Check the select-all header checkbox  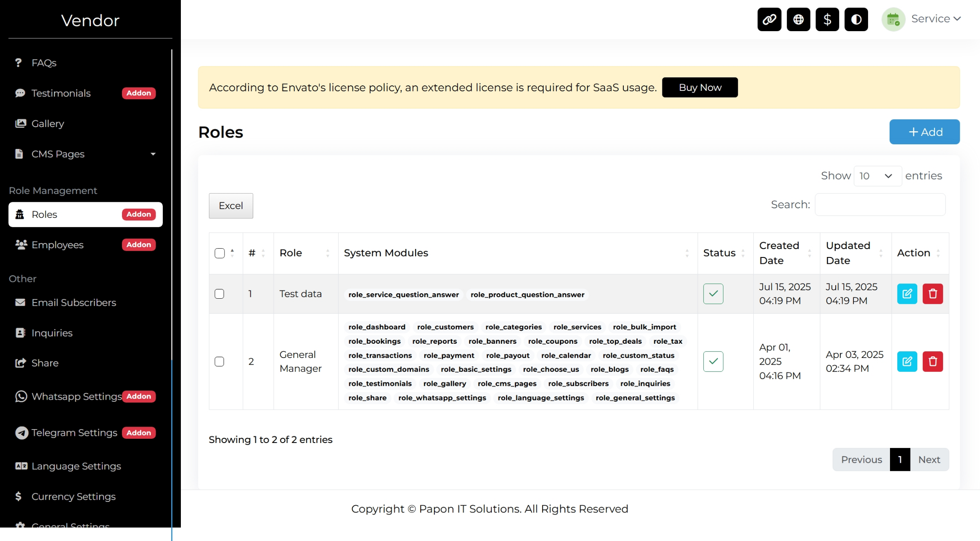point(220,253)
